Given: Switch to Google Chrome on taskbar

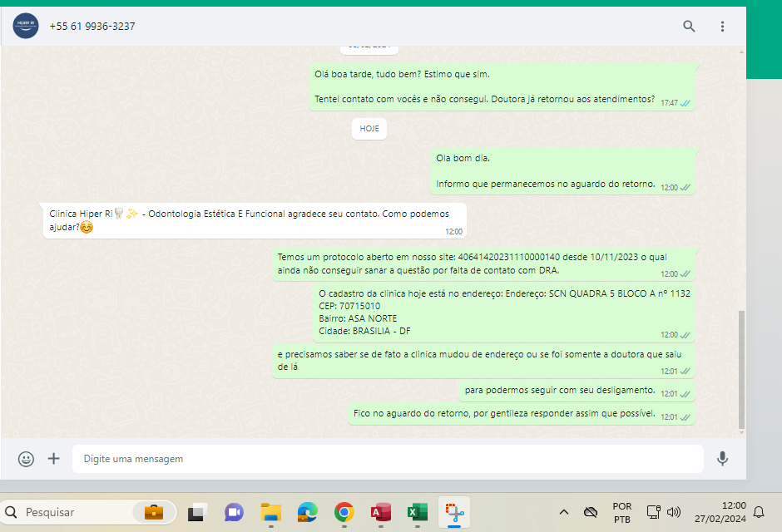Looking at the screenshot, I should pos(344,512).
